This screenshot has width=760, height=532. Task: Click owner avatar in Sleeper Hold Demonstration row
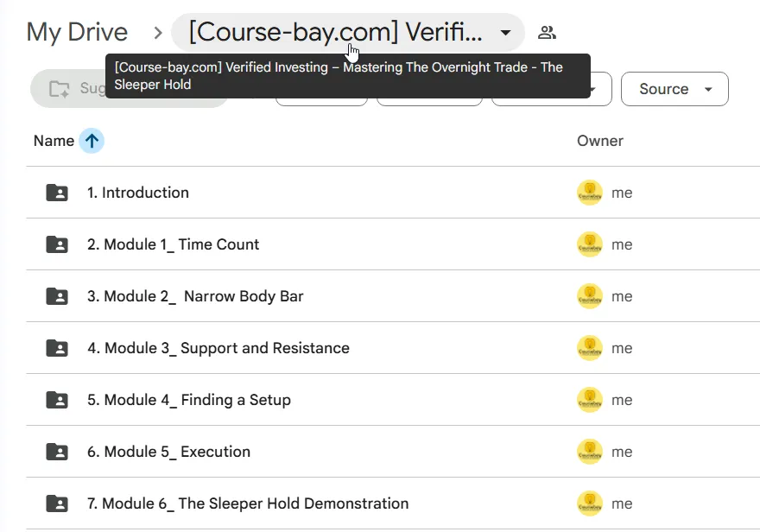coord(590,503)
